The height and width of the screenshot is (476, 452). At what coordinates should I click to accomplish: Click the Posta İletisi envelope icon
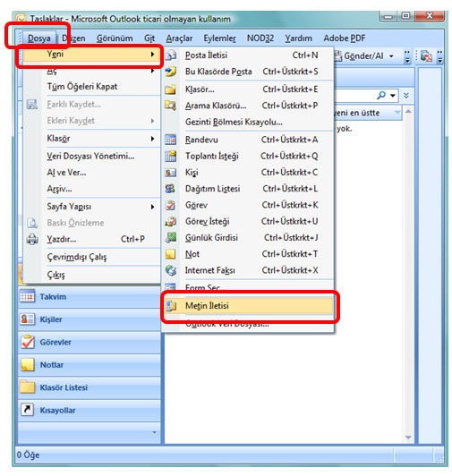coord(171,55)
